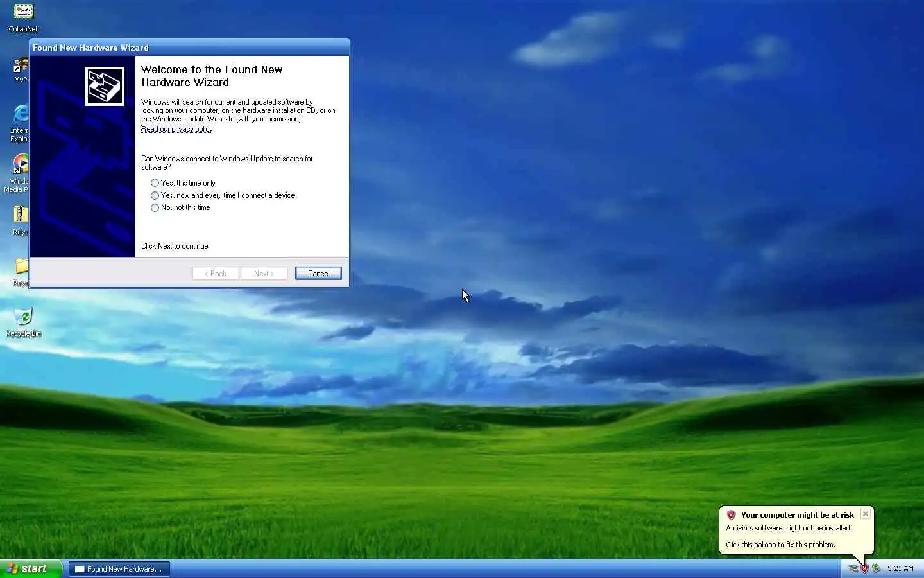Open the "Read our privacy policy" link
924x578 pixels.
click(x=176, y=129)
